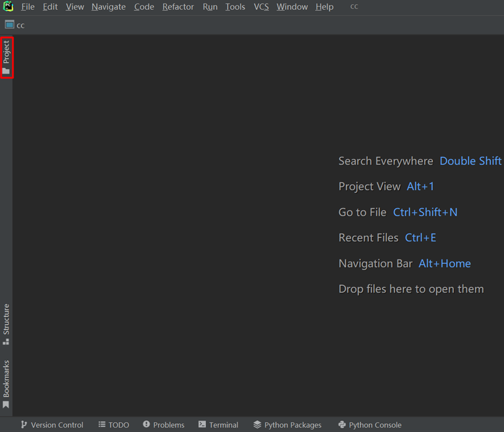Open the Python Console tool window
504x432 pixels.
pos(370,425)
